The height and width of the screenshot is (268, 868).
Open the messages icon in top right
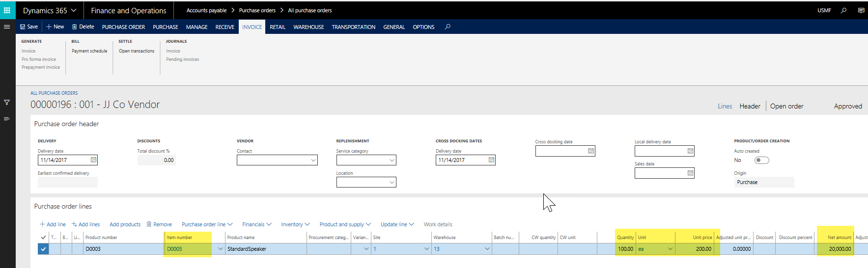click(x=861, y=10)
